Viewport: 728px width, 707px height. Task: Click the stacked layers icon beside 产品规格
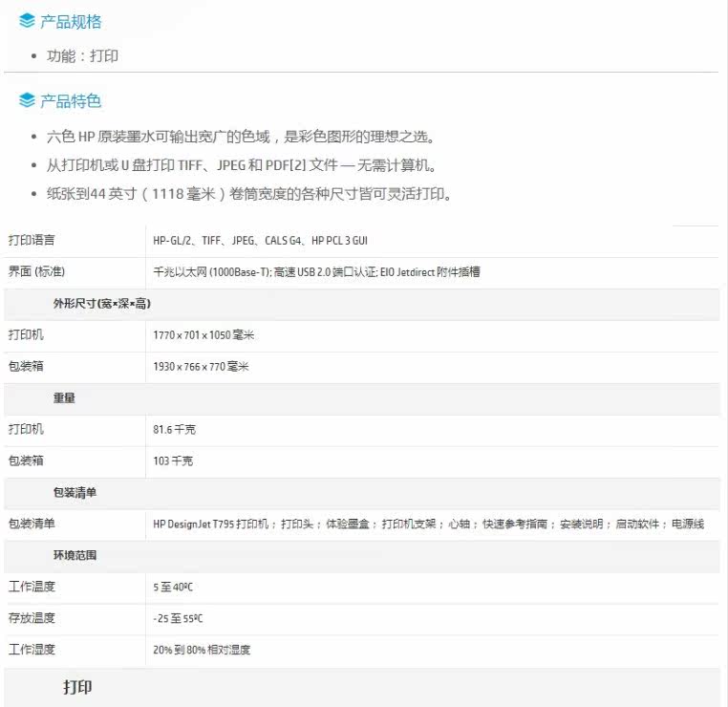[27, 21]
